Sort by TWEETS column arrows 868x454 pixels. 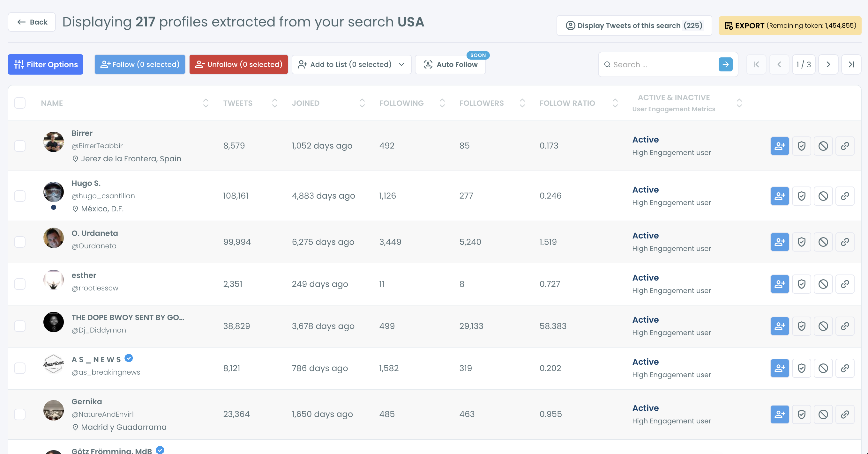click(x=275, y=103)
